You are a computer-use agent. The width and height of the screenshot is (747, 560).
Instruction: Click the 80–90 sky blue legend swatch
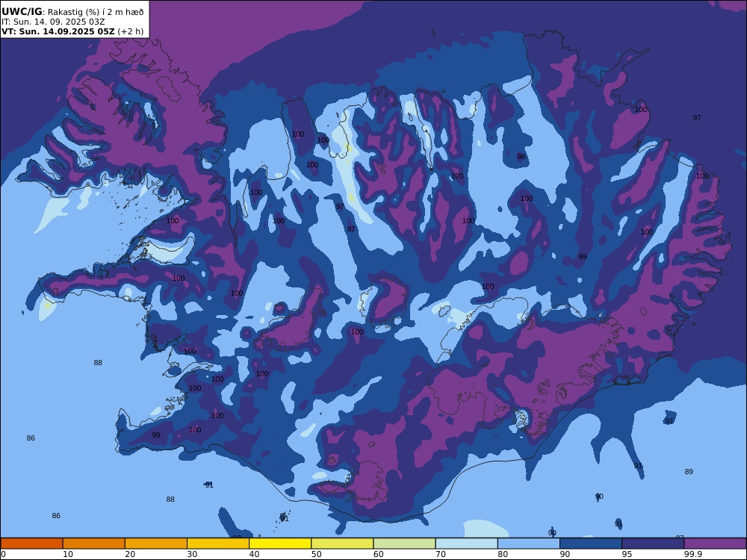pos(529,544)
